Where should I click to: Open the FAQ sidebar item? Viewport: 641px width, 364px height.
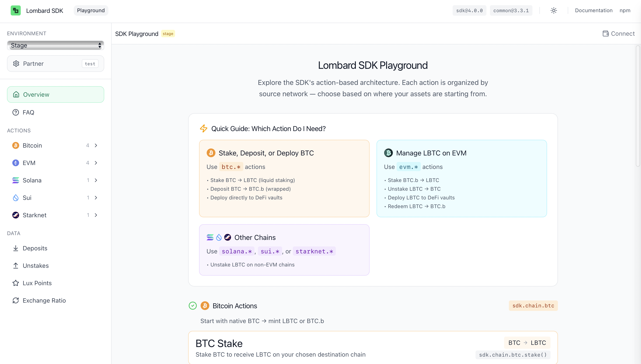point(28,112)
